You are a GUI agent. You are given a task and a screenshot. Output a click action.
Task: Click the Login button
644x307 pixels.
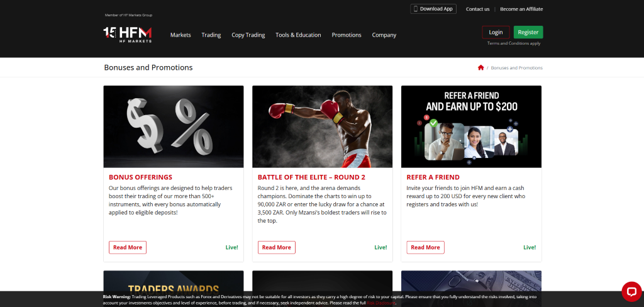click(496, 32)
